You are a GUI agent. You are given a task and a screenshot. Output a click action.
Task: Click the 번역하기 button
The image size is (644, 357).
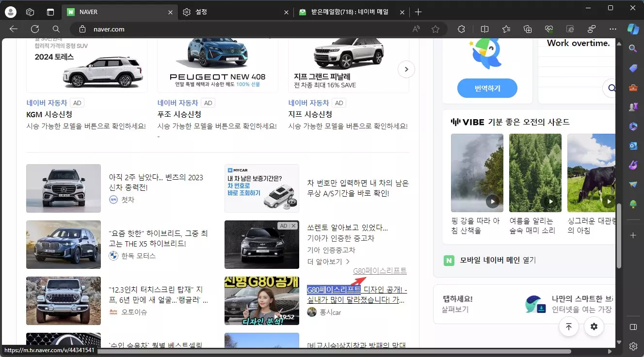point(487,88)
